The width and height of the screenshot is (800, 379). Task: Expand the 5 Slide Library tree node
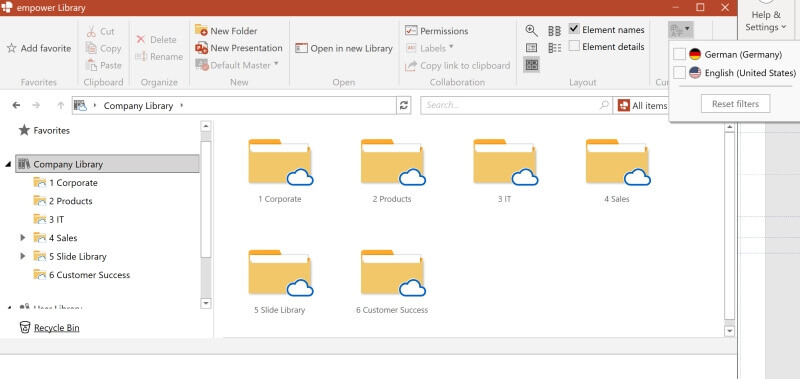coord(22,256)
